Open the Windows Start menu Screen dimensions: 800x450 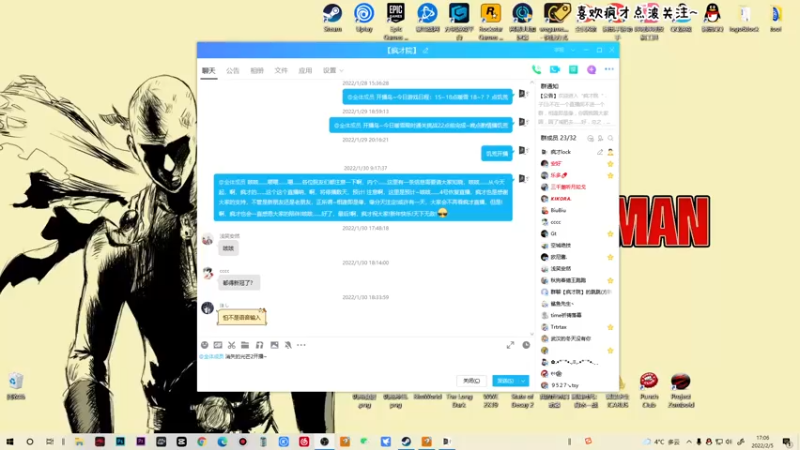pyautogui.click(x=10, y=442)
